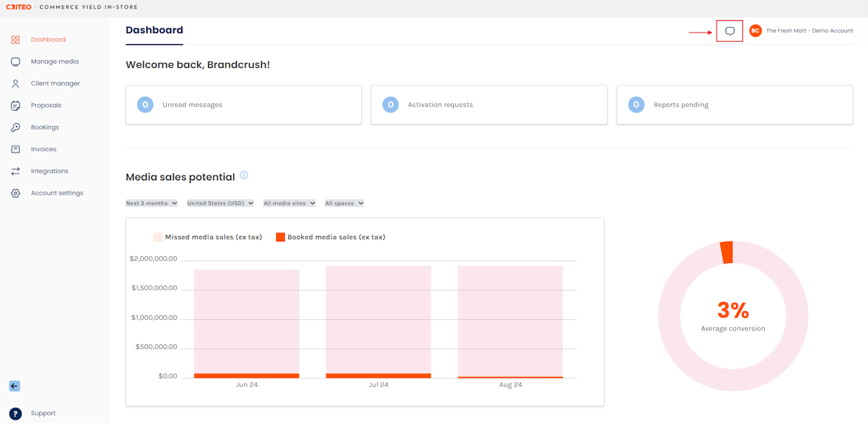Open the Next 3 months dropdown
The height and width of the screenshot is (423, 868).
click(x=152, y=203)
